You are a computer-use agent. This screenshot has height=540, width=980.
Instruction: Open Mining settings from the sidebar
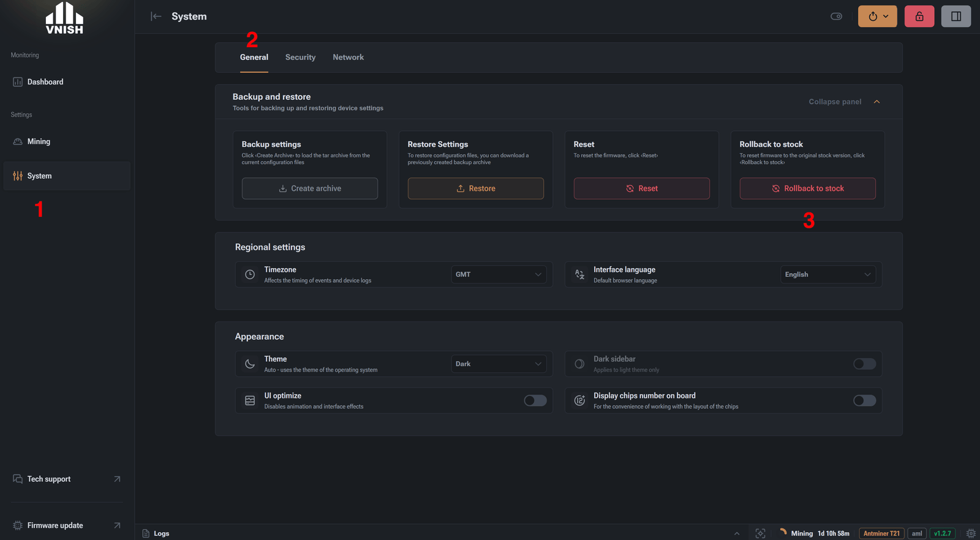[67, 141]
